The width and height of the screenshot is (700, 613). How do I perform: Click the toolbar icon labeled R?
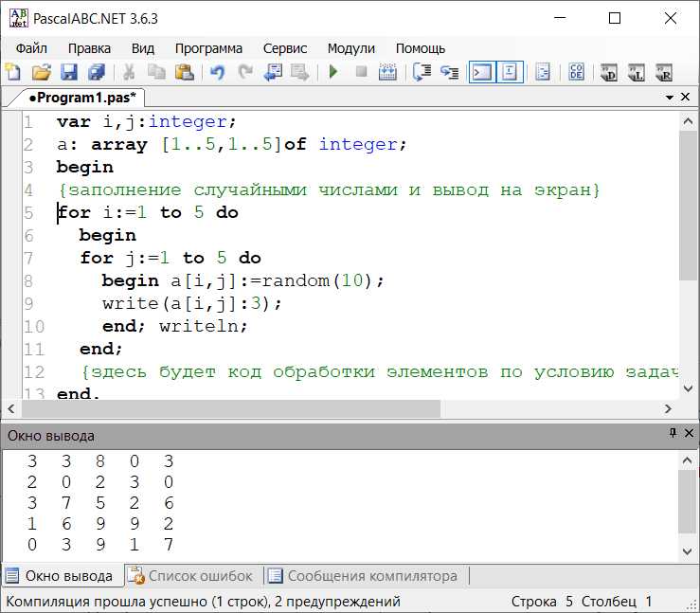click(x=664, y=72)
